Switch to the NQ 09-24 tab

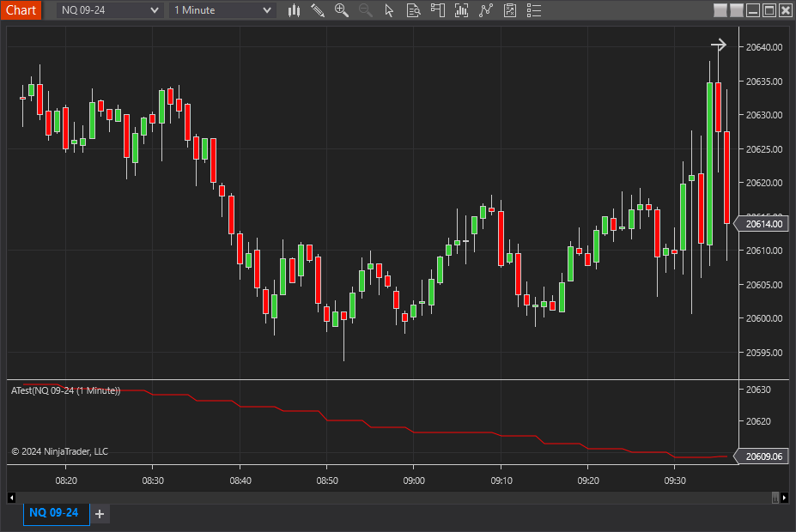[56, 513]
